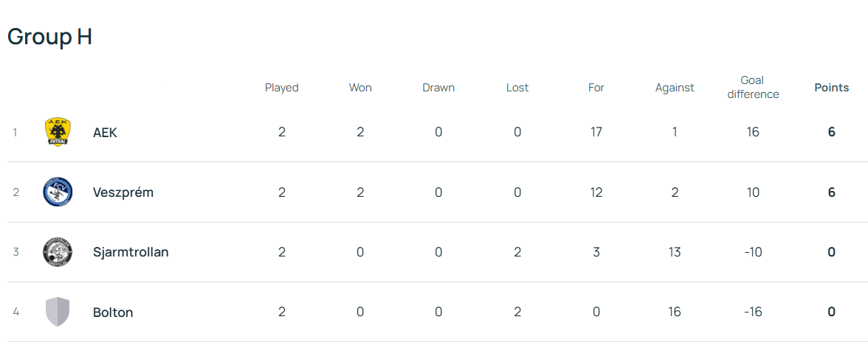Click Veszprém's goals for value 12

[x=596, y=192]
